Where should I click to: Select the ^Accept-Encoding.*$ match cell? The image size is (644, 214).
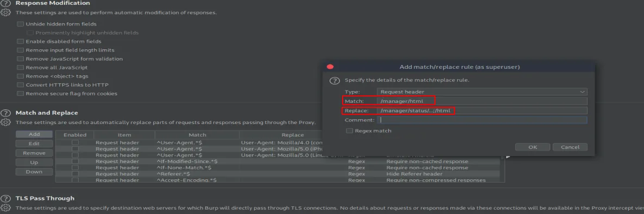197,180
